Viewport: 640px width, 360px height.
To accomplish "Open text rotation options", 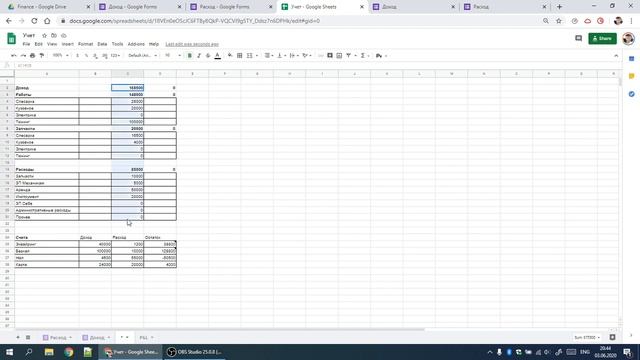I will coord(307,56).
